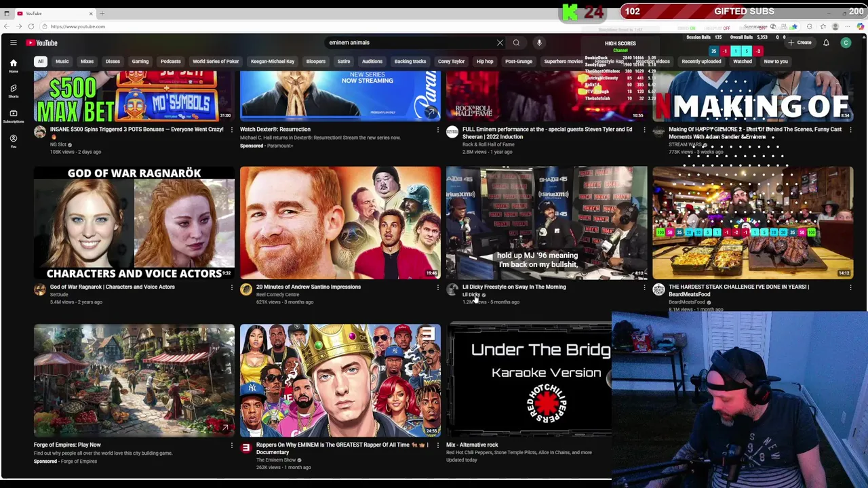Select the Auditions filter chip
The width and height of the screenshot is (868, 488).
372,62
